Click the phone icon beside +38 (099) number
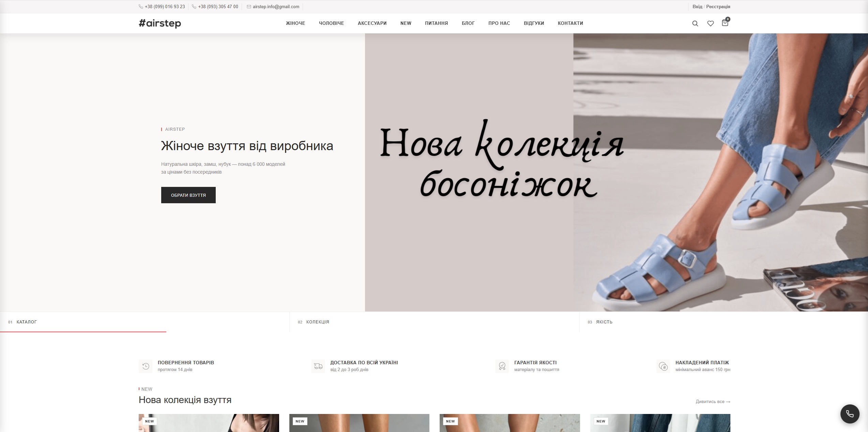The width and height of the screenshot is (868, 432). [140, 6]
